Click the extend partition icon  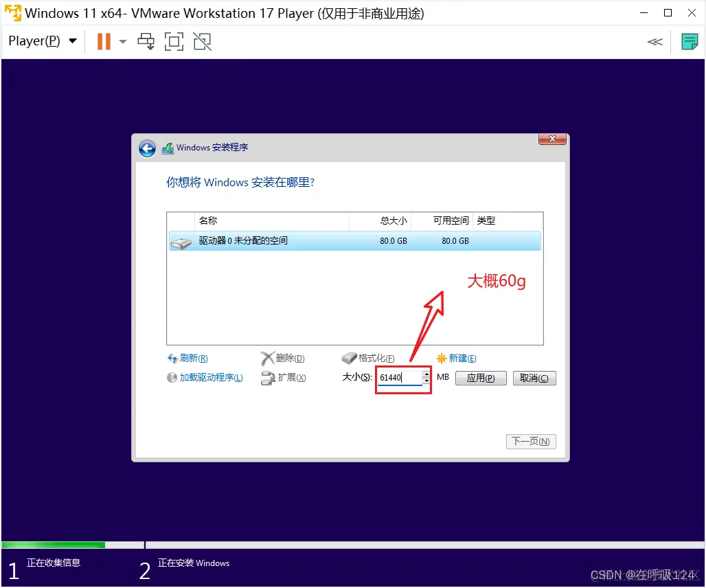pyautogui.click(x=268, y=378)
